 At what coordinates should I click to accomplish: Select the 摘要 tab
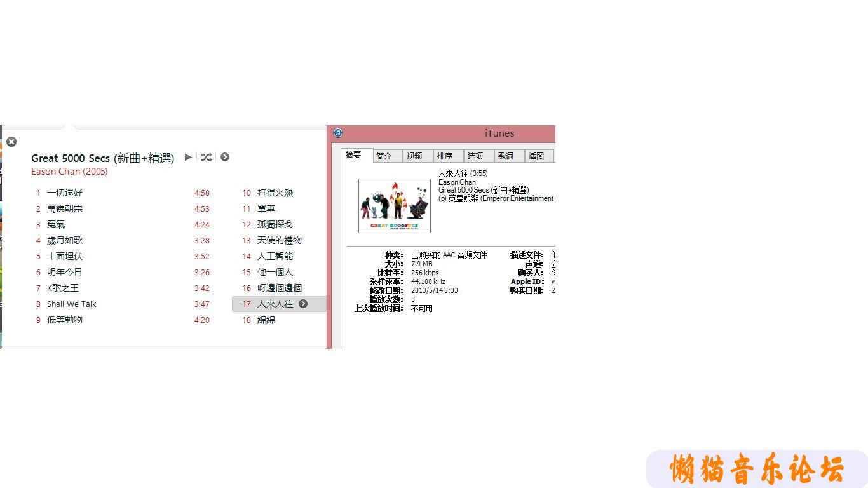pos(354,155)
